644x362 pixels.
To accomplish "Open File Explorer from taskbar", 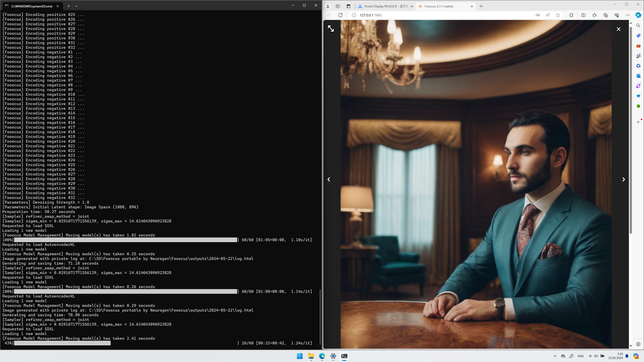I will [x=311, y=356].
